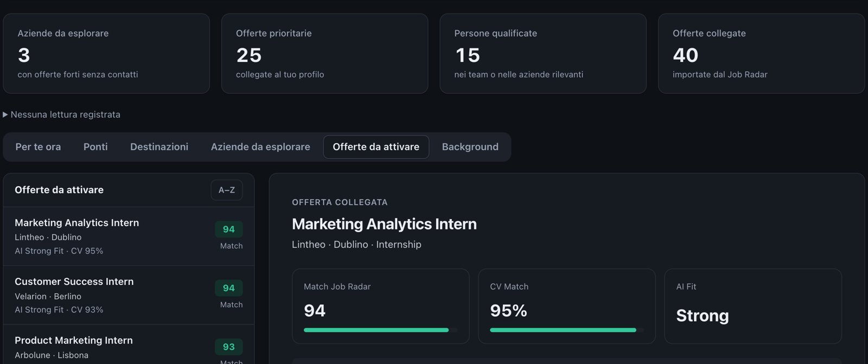Click the 'OFFERTA COLLEGATA' label
Screen dimensions: 868x364
pos(340,202)
